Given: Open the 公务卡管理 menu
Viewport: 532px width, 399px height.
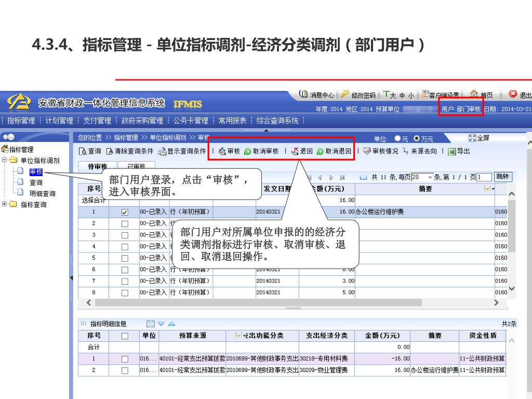Looking at the screenshot, I should [191, 121].
